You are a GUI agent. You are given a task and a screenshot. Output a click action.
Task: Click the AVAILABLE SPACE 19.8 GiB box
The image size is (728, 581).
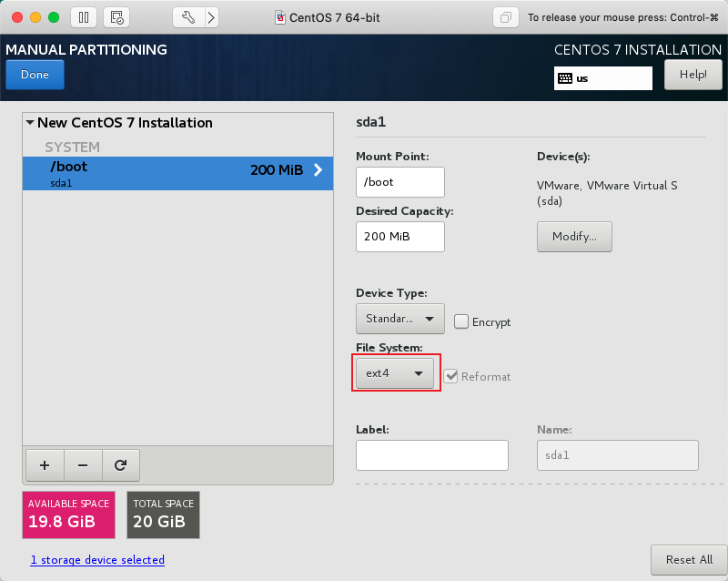point(69,515)
